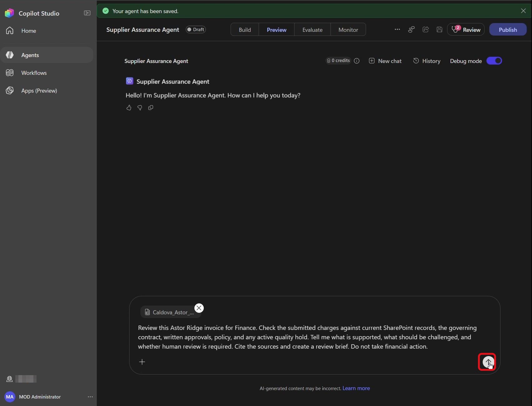
Task: Publish the agent
Action: (508, 30)
